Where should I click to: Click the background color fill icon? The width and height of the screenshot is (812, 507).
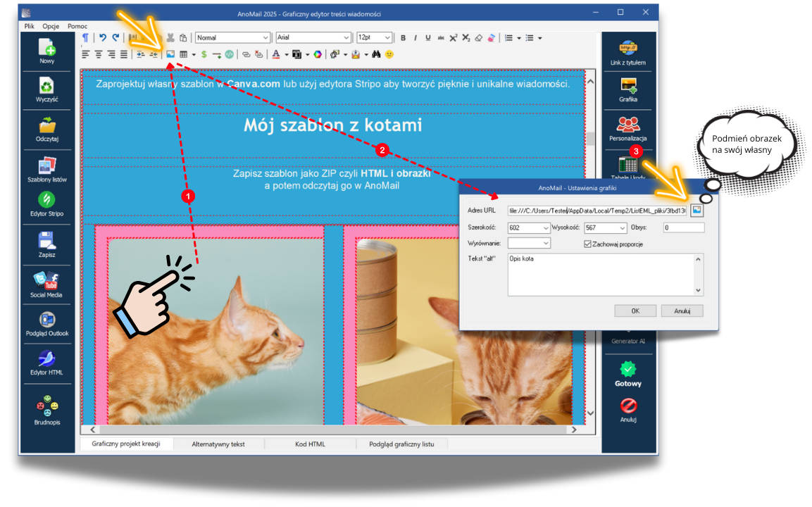pos(296,54)
